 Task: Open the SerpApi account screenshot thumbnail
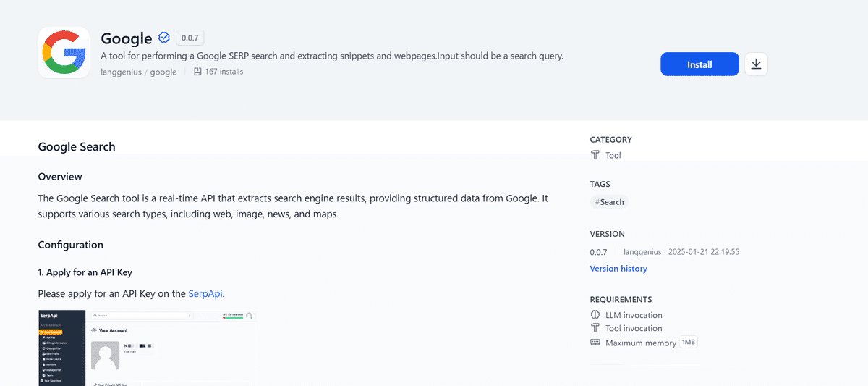[x=148, y=348]
